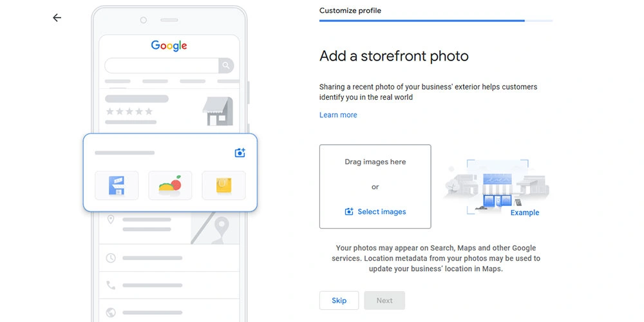The width and height of the screenshot is (644, 322).
Task: Select the blue storefront thumbnail
Action: click(117, 185)
